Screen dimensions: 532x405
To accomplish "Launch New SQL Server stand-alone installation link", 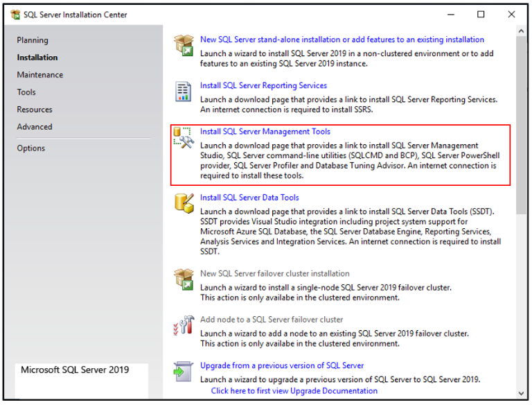I will 342,40.
